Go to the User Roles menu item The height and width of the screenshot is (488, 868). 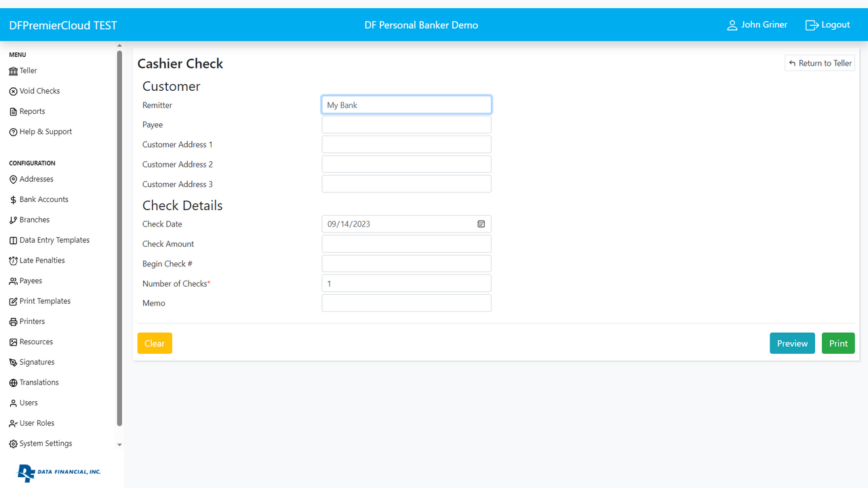[x=37, y=423]
